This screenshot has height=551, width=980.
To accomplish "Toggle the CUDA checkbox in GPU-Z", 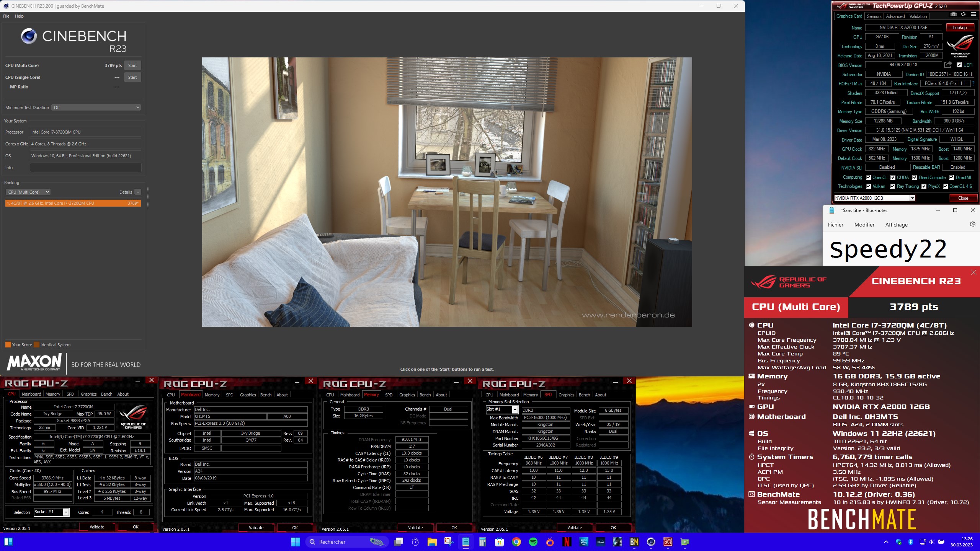I will click(x=893, y=178).
